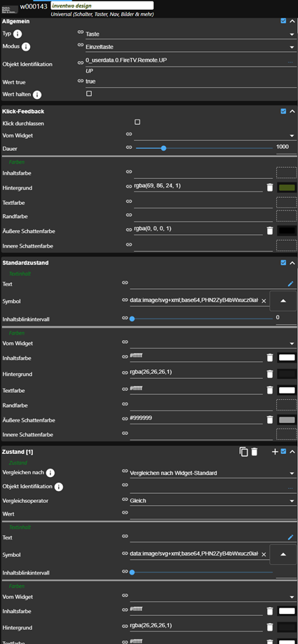Open Standardzustand Vom Widget dropdown

pos(212,342)
